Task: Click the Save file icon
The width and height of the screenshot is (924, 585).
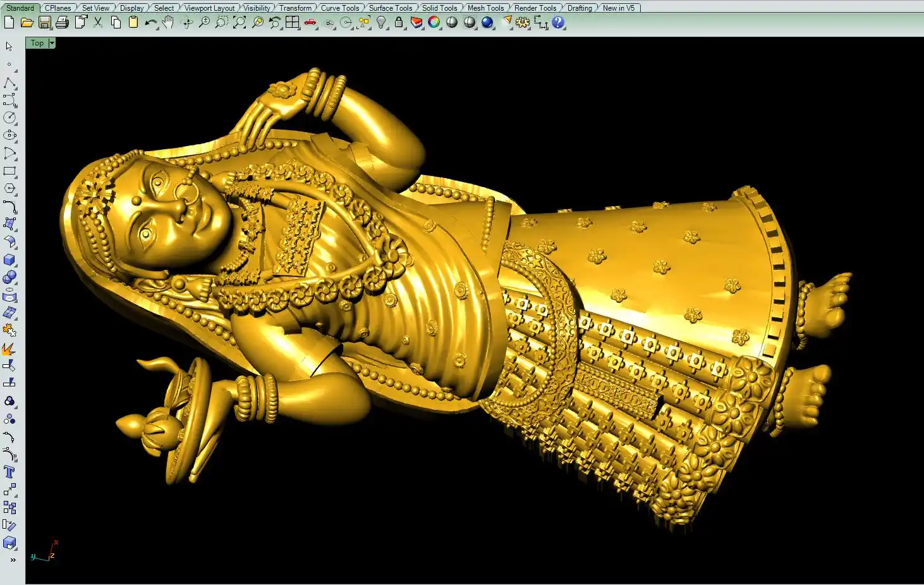Action: [44, 23]
